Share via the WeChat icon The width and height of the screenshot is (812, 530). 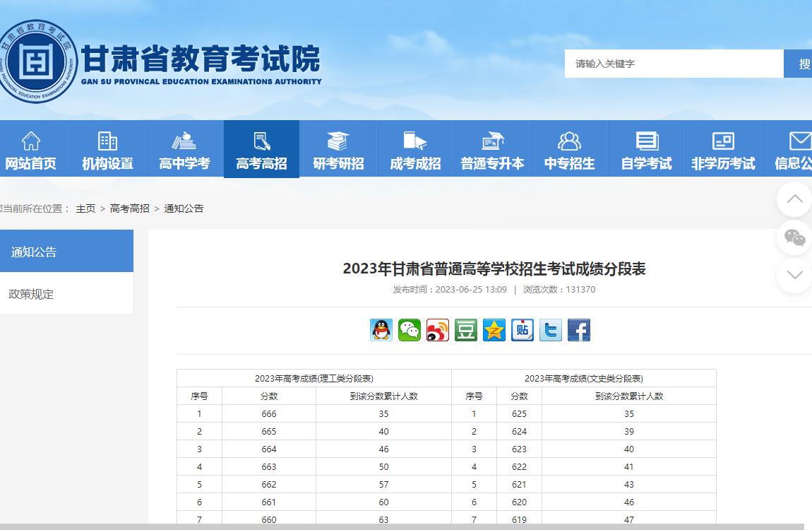[410, 330]
